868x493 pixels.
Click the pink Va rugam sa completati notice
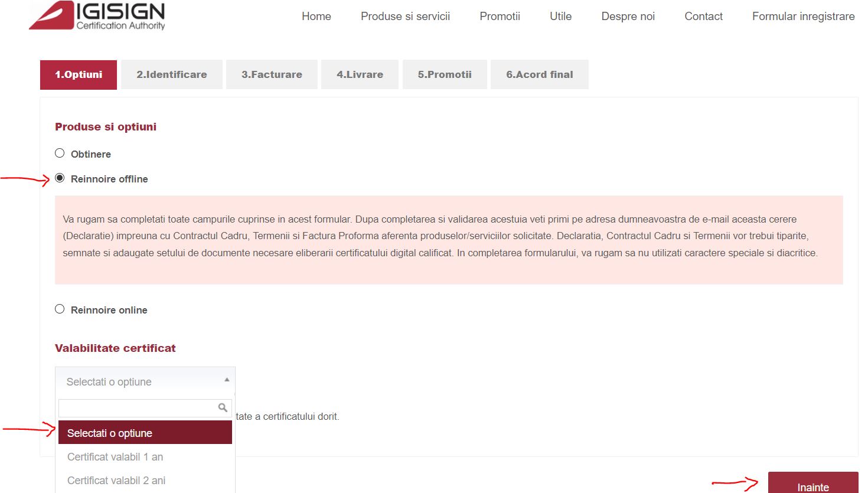coord(449,240)
